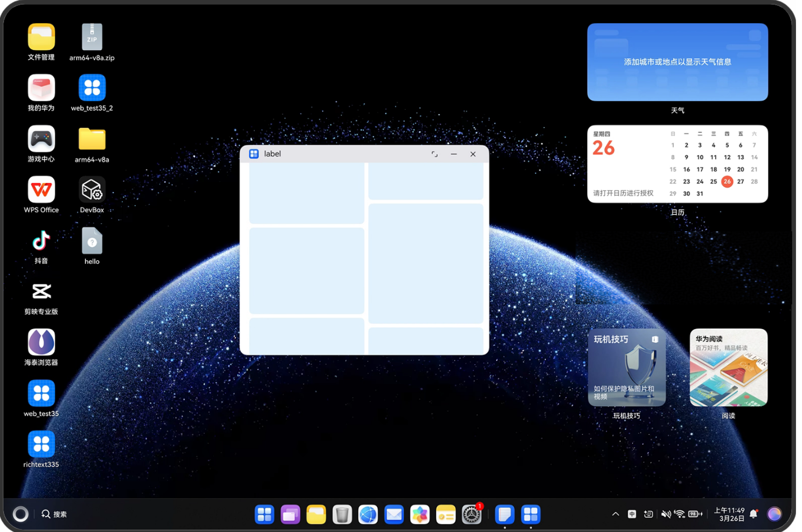
Task: Select the arm64-v8a.zip file on the desktop
Action: 92,37
